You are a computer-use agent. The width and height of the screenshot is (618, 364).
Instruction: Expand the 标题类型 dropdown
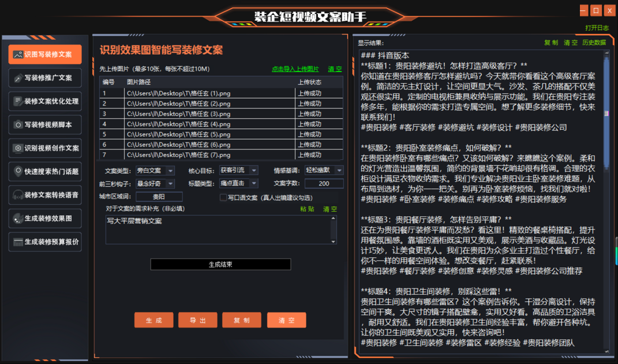point(254,183)
